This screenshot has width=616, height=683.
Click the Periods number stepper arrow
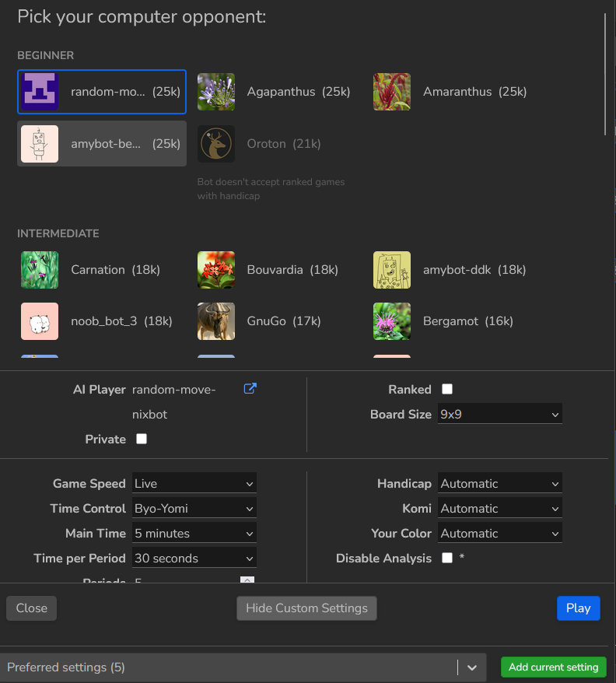point(247,580)
